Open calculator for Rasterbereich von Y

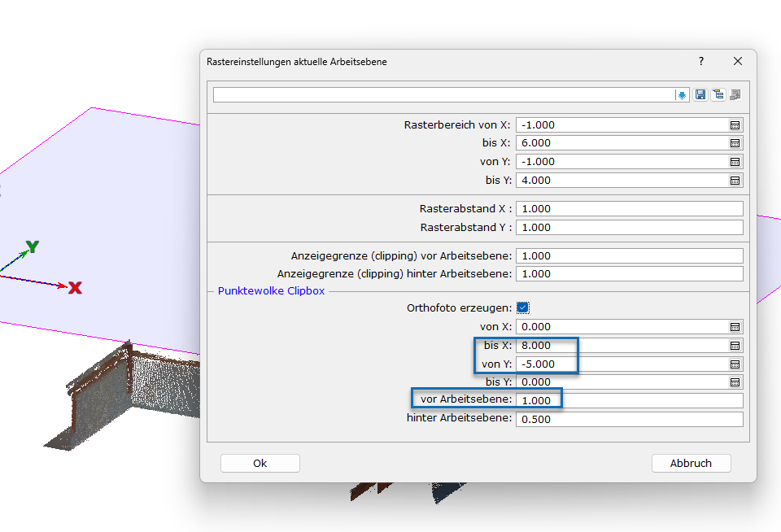point(735,162)
